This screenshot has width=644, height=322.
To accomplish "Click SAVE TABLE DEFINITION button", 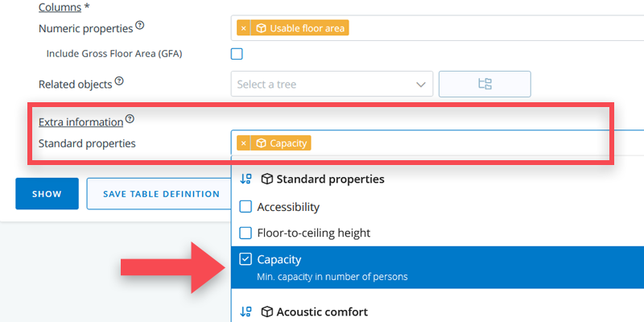I will point(161,194).
